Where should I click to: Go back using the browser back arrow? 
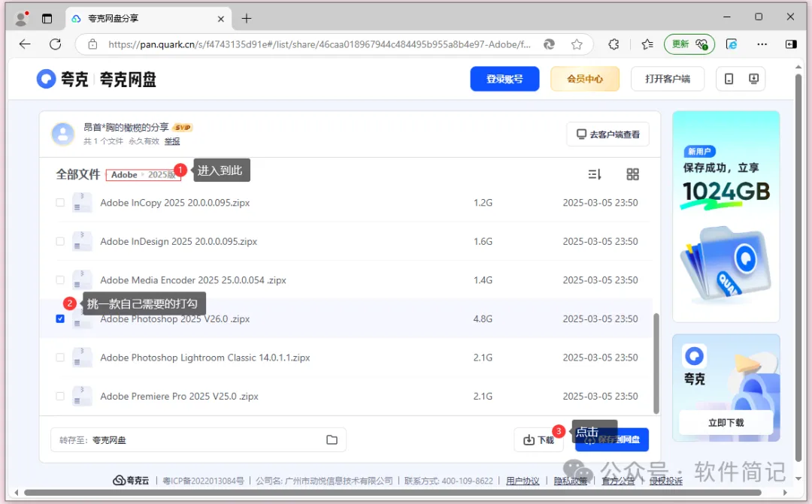(x=25, y=44)
